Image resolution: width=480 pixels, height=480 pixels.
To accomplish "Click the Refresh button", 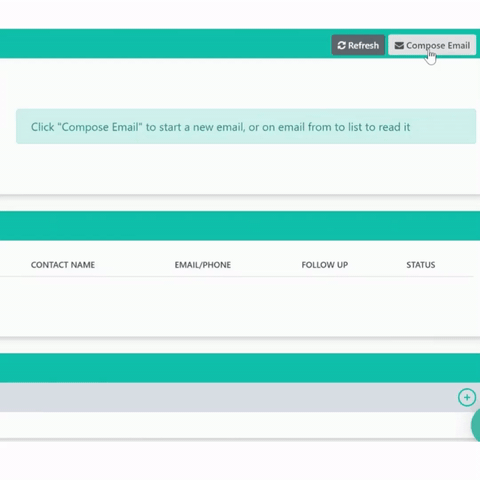I will 358,45.
